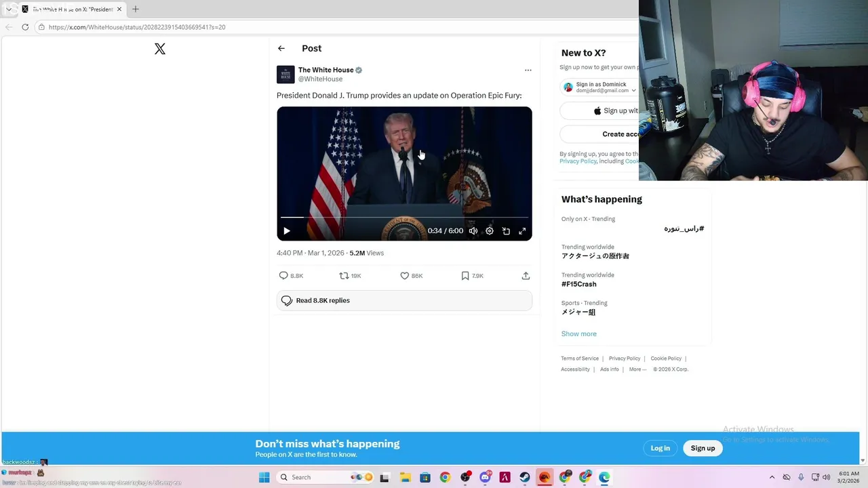Open the clock showing 6:01 AM
The width and height of the screenshot is (868, 488).
tap(848, 477)
